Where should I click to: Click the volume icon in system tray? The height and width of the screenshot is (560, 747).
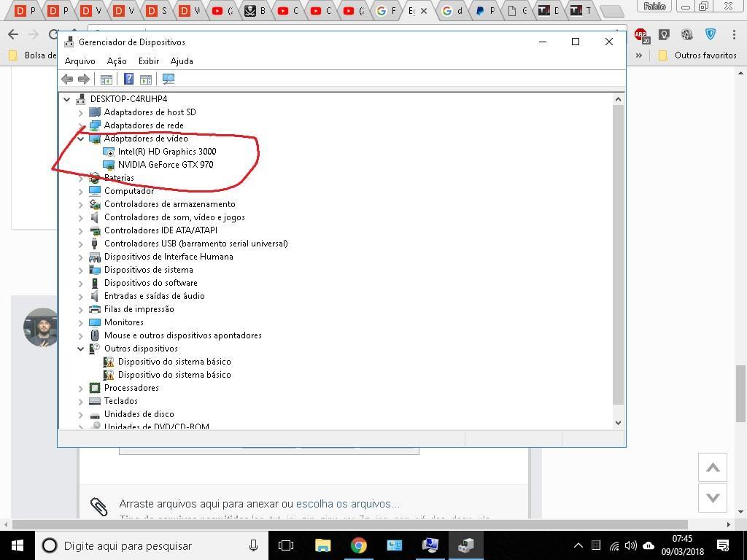631,545
